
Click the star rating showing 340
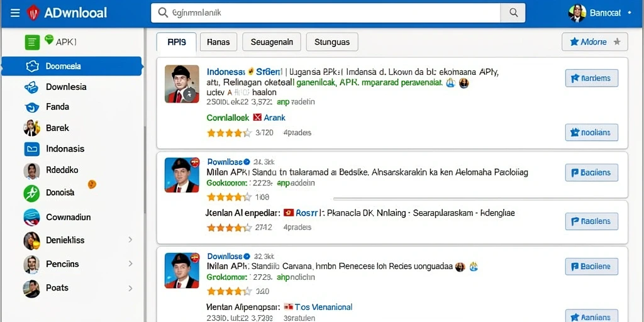pos(229,291)
